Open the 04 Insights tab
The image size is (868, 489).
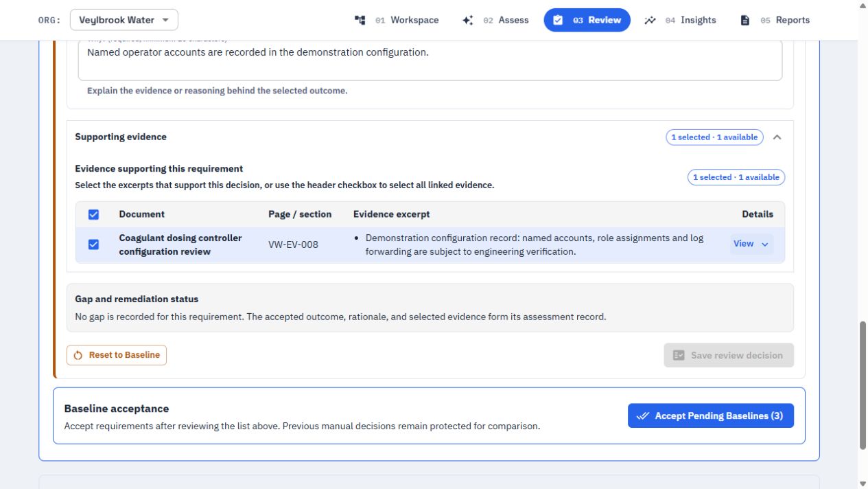click(680, 20)
